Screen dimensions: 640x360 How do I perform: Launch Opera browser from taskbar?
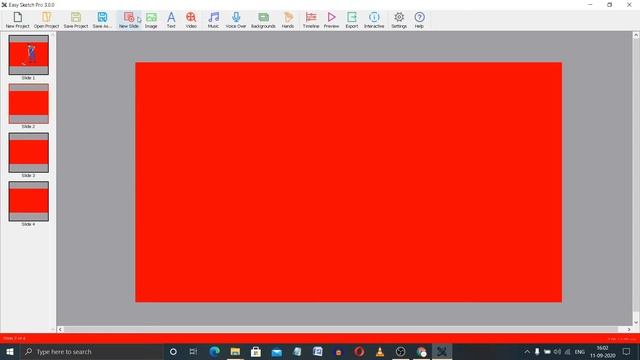359,351
